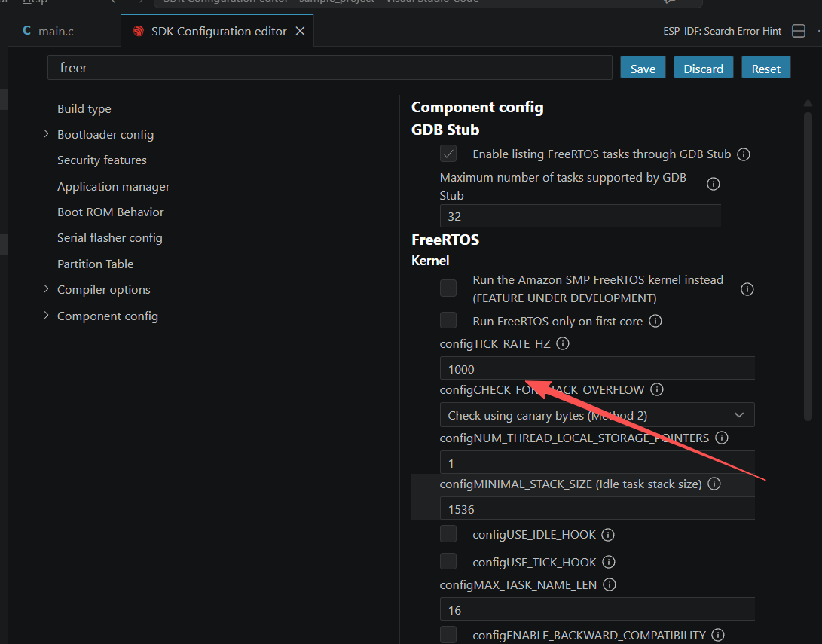Viewport: 822px width, 644px height.
Task: Click info icon for configMINIMAL_STACK_SIZE
Action: point(714,483)
